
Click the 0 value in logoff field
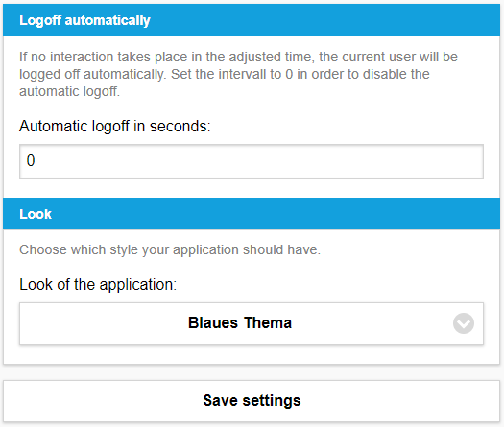point(31,160)
